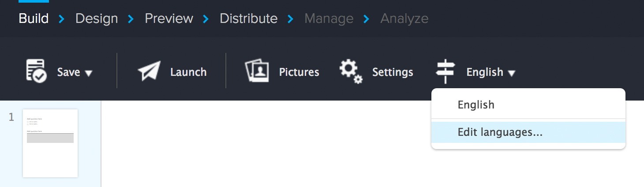This screenshot has width=644, height=187.
Task: Select the greyed Analyze step
Action: [x=404, y=19]
